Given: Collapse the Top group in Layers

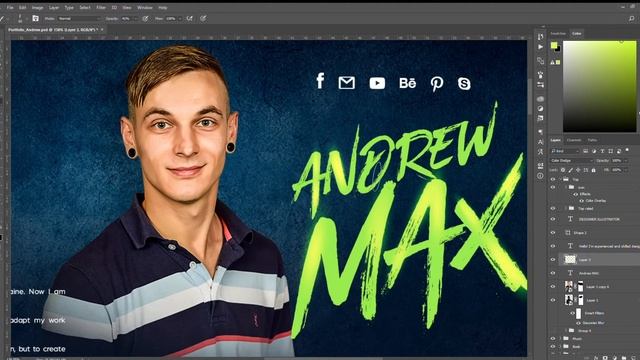Looking at the screenshot, I should click(x=560, y=179).
